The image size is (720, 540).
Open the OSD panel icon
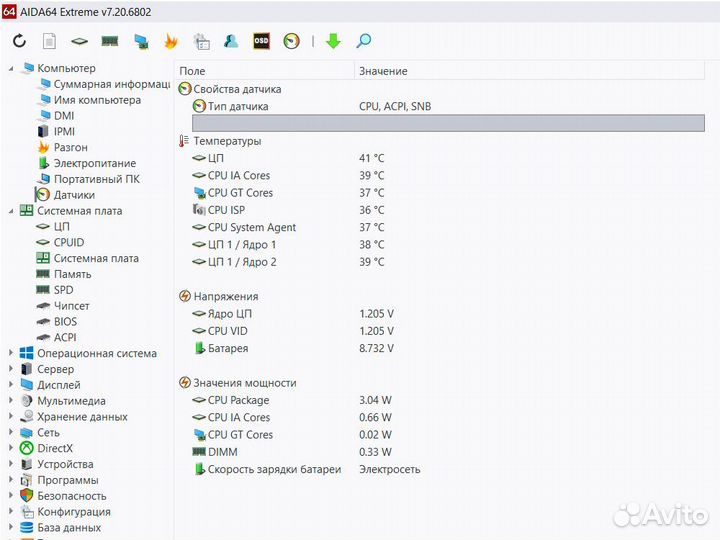[261, 41]
